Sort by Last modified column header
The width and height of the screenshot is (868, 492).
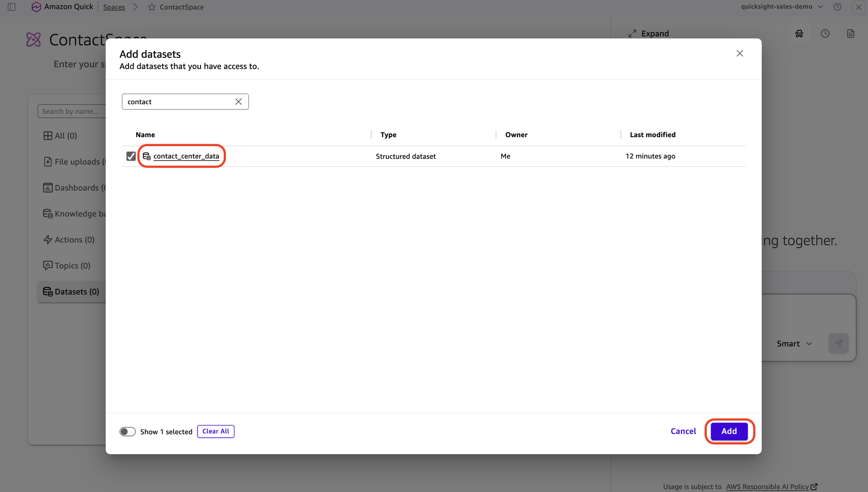pos(653,135)
